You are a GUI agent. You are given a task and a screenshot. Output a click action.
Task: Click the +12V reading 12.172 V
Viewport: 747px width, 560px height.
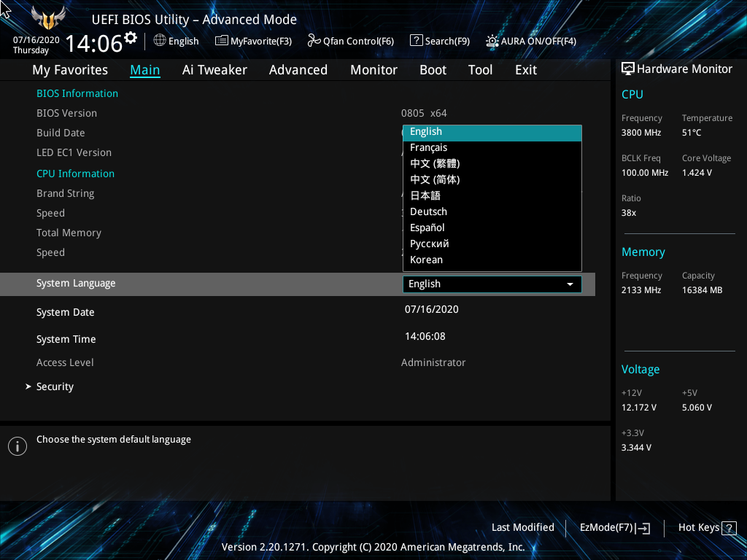pyautogui.click(x=638, y=408)
